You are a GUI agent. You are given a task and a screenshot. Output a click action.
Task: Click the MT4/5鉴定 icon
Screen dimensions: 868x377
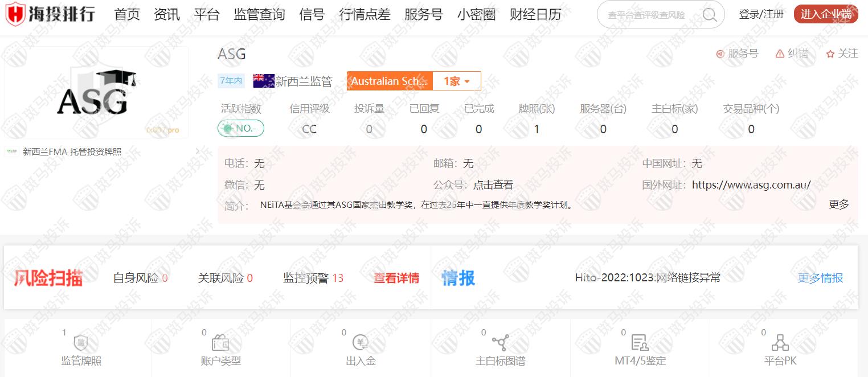(640, 343)
